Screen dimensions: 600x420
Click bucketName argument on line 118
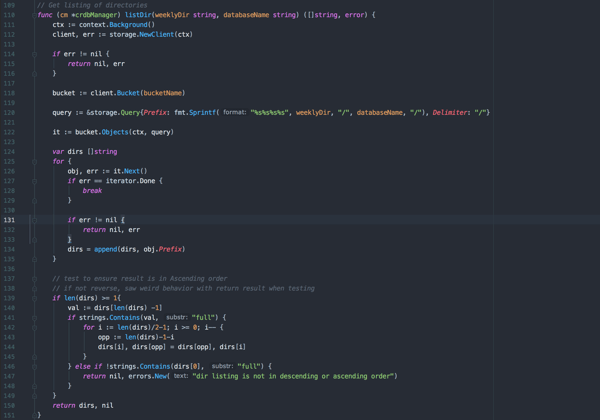(162, 93)
